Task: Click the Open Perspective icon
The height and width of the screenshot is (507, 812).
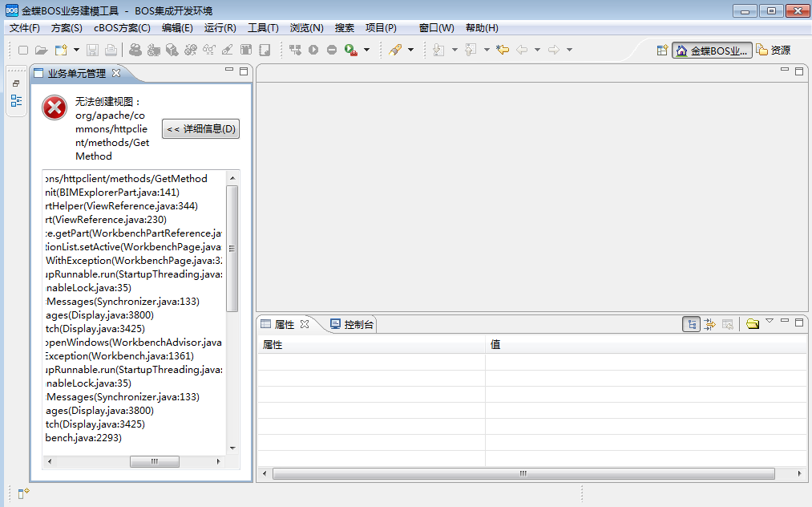Action: [x=662, y=51]
